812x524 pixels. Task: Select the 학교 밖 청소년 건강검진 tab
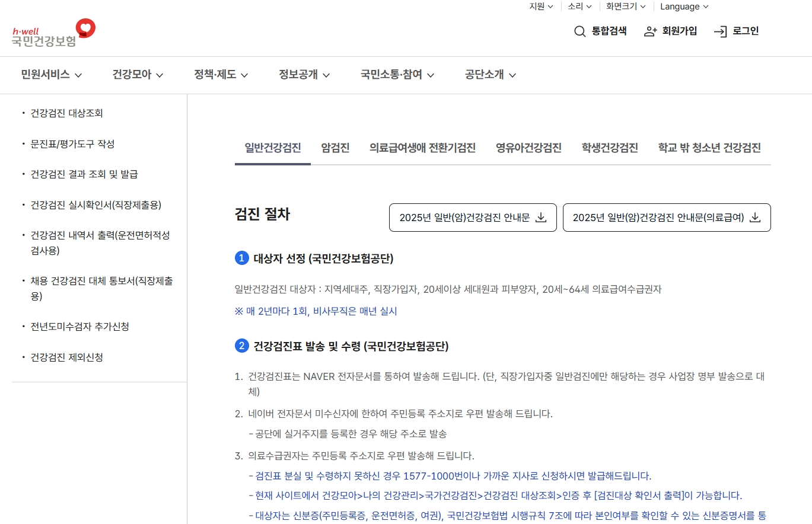(709, 148)
